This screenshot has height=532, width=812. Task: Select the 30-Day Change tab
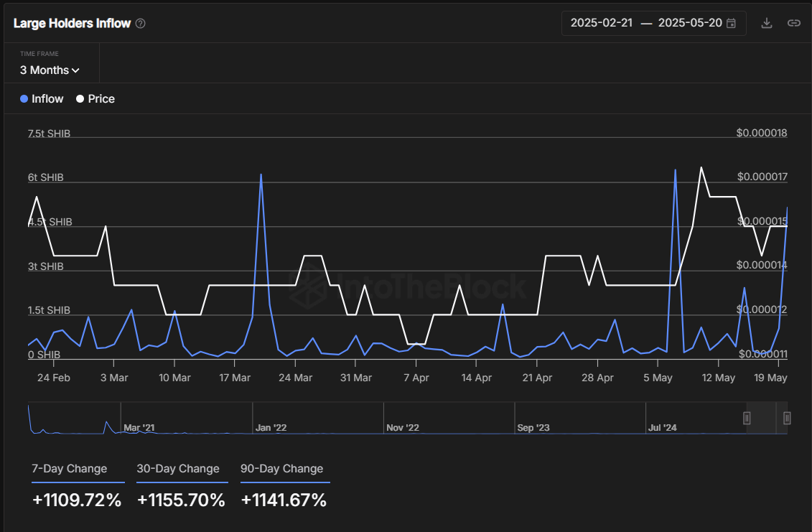(x=178, y=469)
